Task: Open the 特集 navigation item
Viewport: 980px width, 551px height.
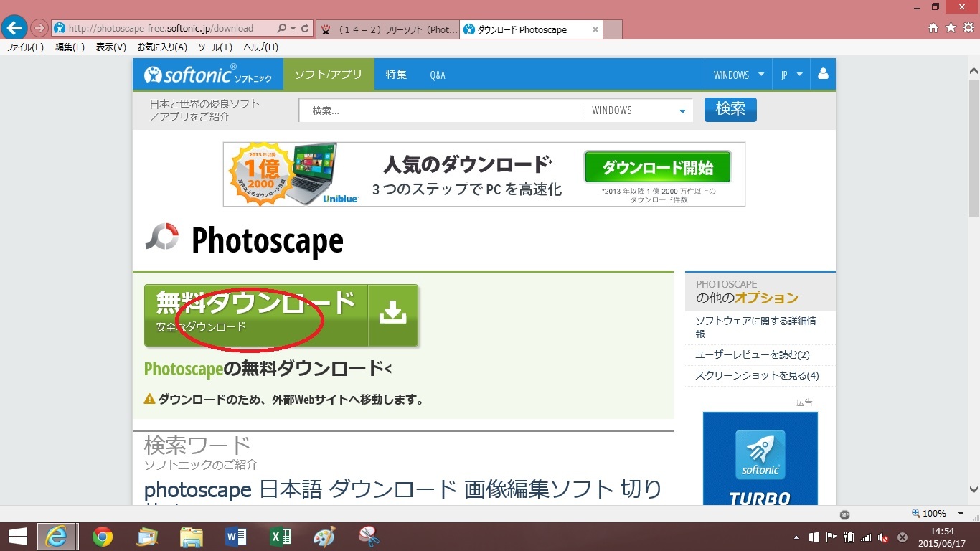Action: [396, 75]
